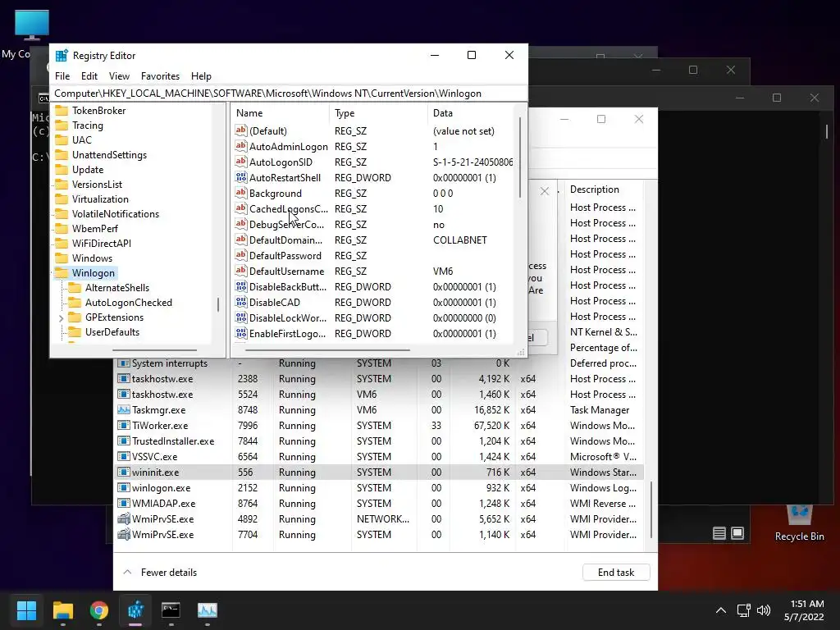Switch to Task Manager taskbar icon
This screenshot has width=840, height=630.
tap(208, 610)
